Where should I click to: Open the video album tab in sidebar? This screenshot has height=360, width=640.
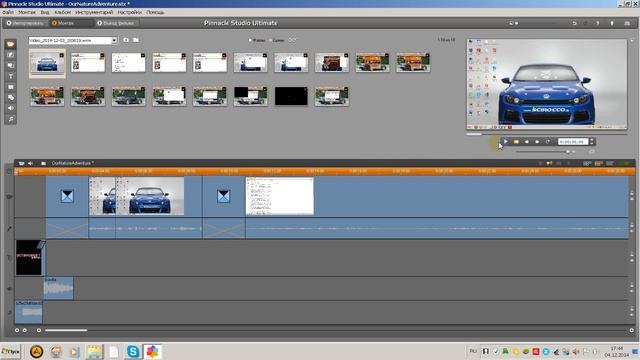(x=10, y=44)
